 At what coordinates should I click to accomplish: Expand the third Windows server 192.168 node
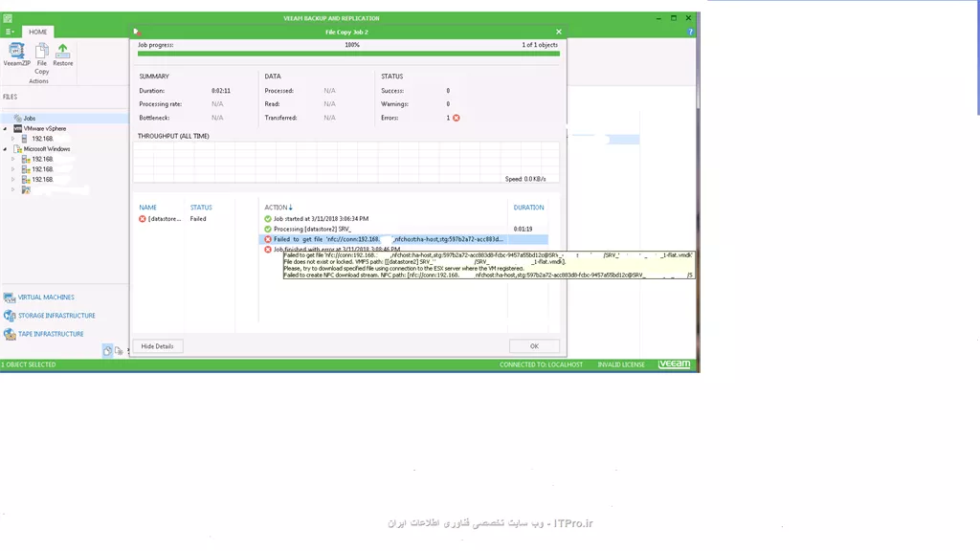tap(12, 179)
